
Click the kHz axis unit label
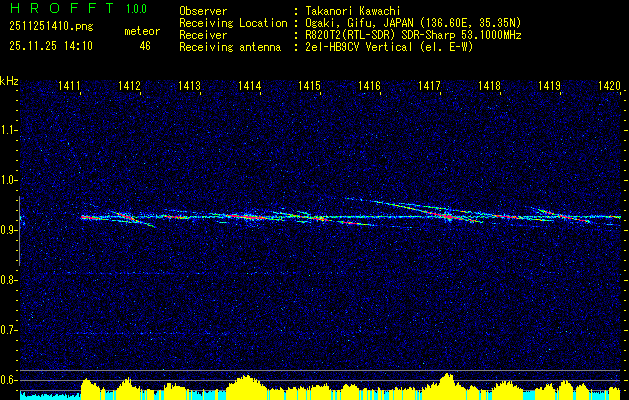click(9, 81)
